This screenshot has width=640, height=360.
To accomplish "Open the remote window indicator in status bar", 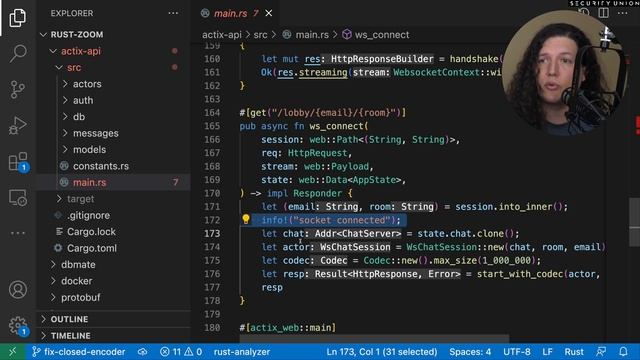I will (13, 351).
